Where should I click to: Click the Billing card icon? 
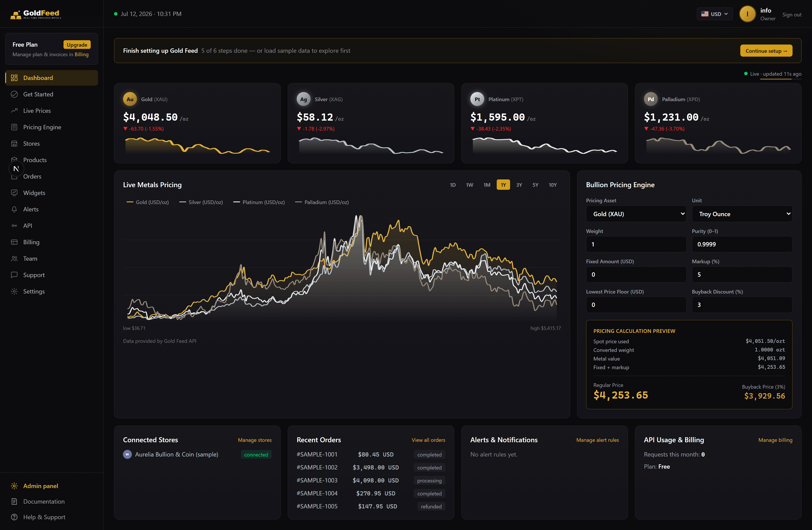[14, 242]
